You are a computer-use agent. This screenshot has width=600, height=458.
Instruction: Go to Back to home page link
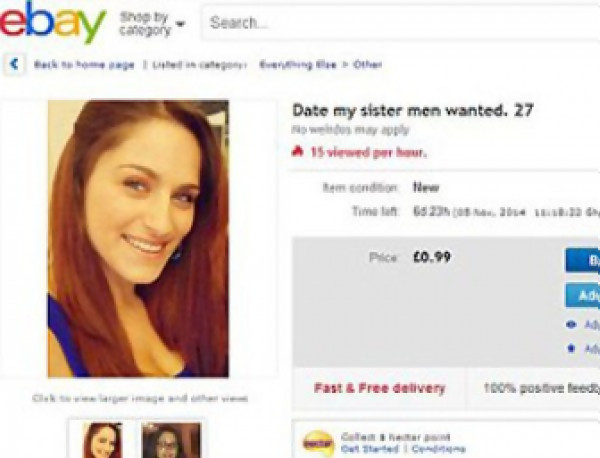coord(84,64)
